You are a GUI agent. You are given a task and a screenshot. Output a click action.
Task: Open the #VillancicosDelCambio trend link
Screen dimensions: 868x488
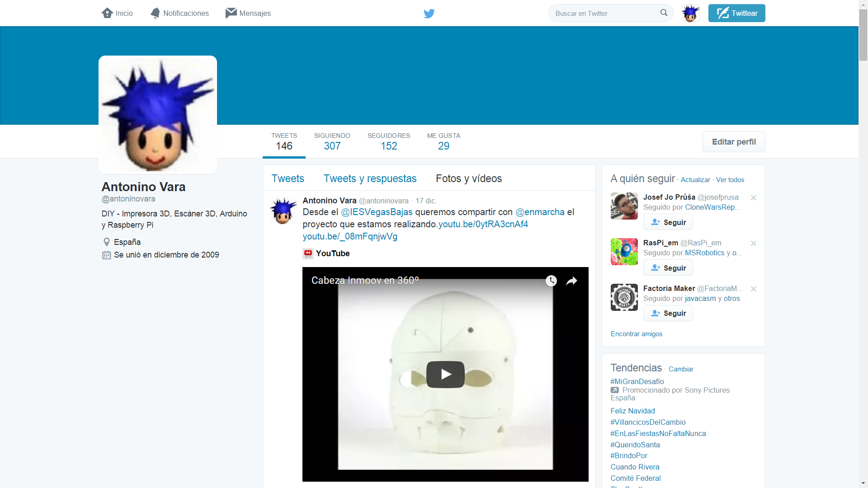point(648,422)
